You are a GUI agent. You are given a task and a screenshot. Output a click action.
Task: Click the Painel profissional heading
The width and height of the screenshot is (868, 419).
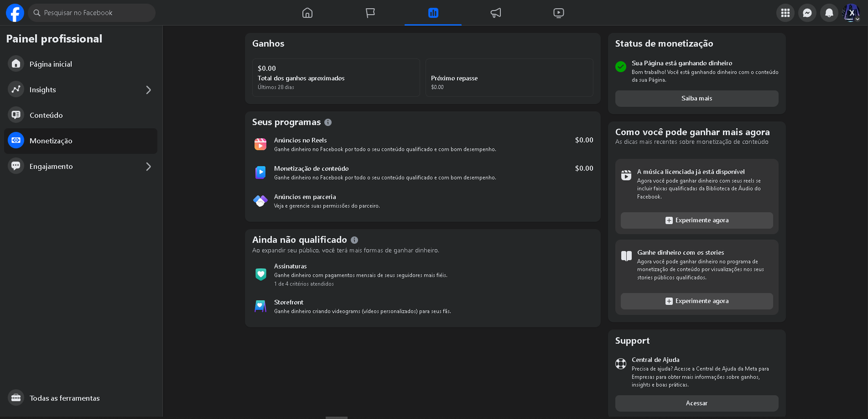click(x=54, y=39)
